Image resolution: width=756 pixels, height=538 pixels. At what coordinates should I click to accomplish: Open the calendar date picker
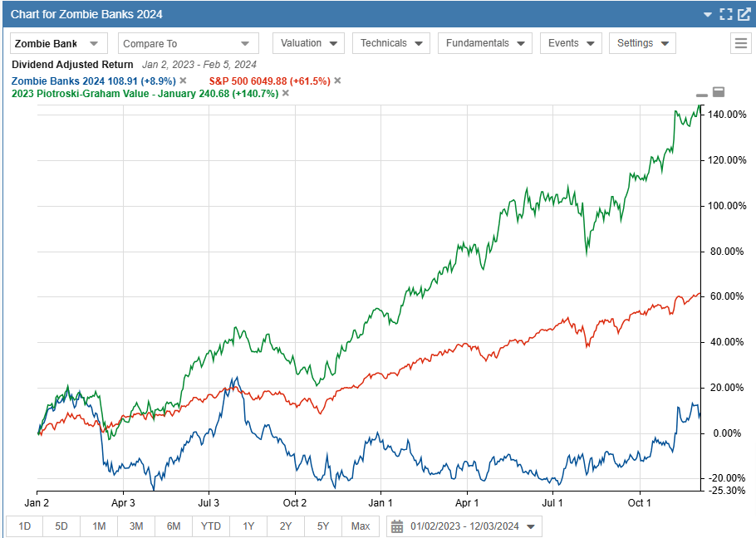pos(396,526)
